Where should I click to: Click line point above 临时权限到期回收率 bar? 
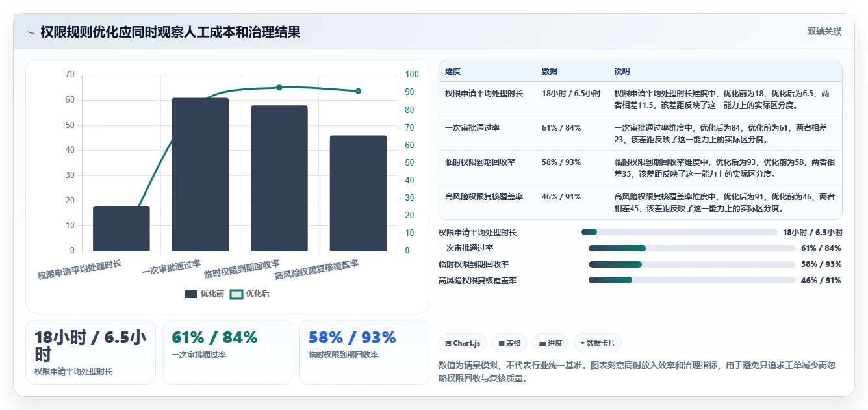tap(279, 87)
